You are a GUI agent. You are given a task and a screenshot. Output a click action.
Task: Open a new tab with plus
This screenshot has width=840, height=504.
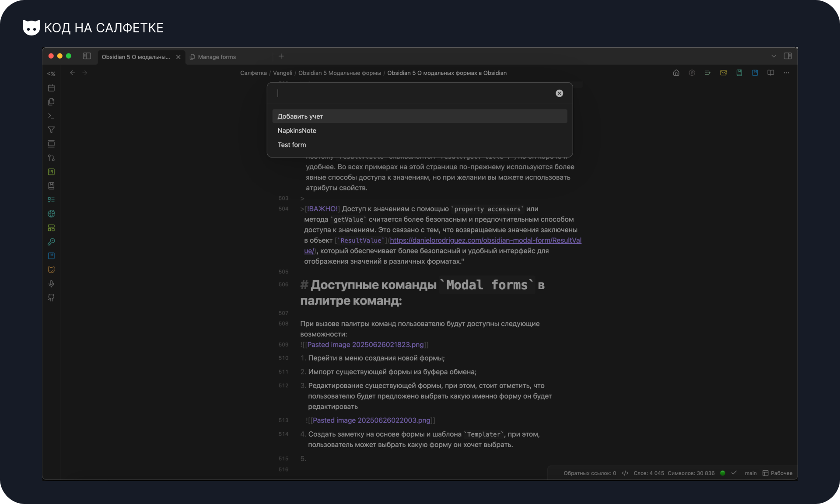tap(281, 56)
